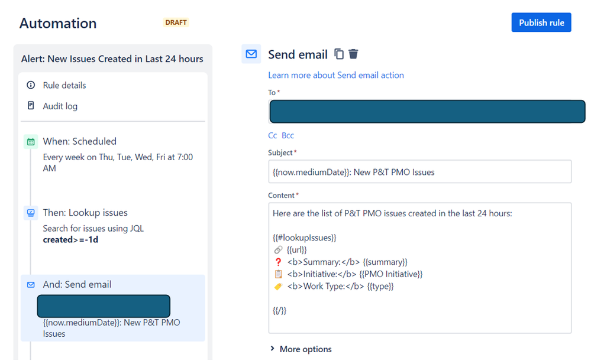Screen dimensions: 591x364
Task: Click the envelope icon beside Send email heading
Action: [x=251, y=54]
